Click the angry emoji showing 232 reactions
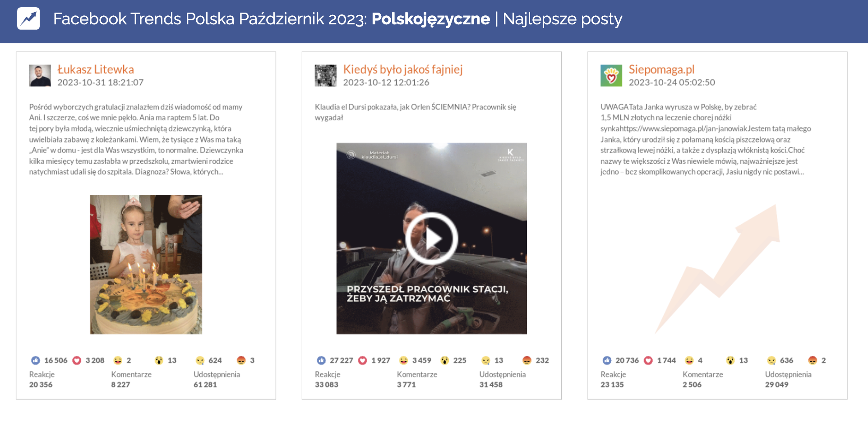 pos(526,360)
